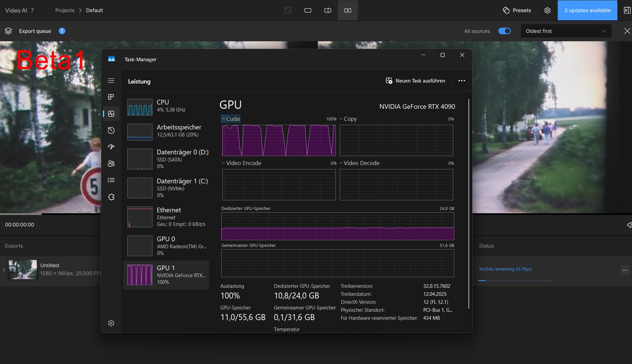Click Neuen Task ausführen button
Viewport: 632px width, 364px height.
(x=415, y=81)
